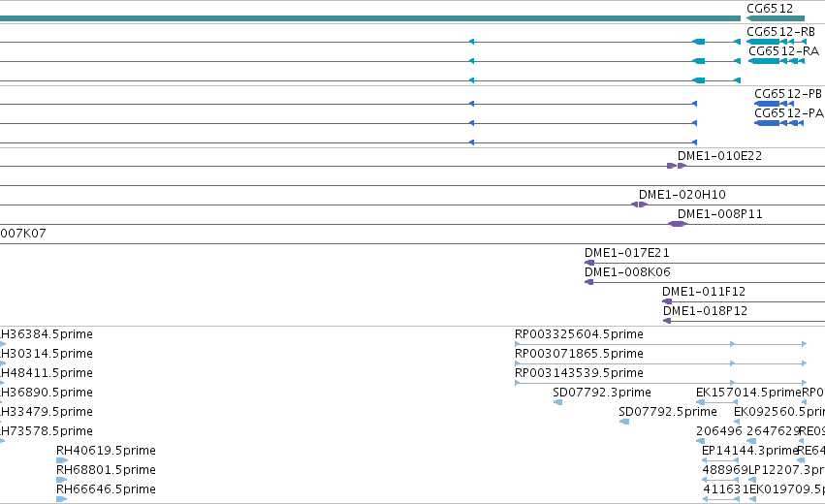Screen dimensions: 825x504
Task: Select the blue CG6512-PA coding glyph
Action: coord(778,123)
